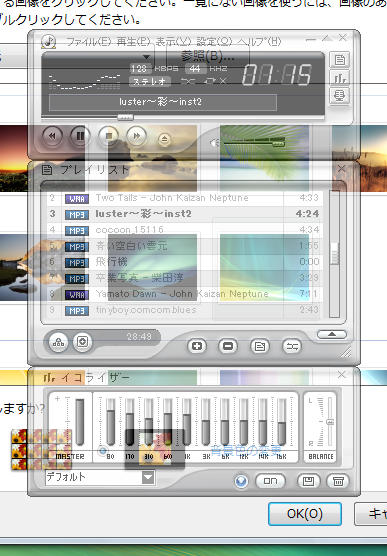Image resolution: width=387 pixels, height=556 pixels.
Task: Click OK(O) in the background dialog
Action: pyautogui.click(x=305, y=514)
